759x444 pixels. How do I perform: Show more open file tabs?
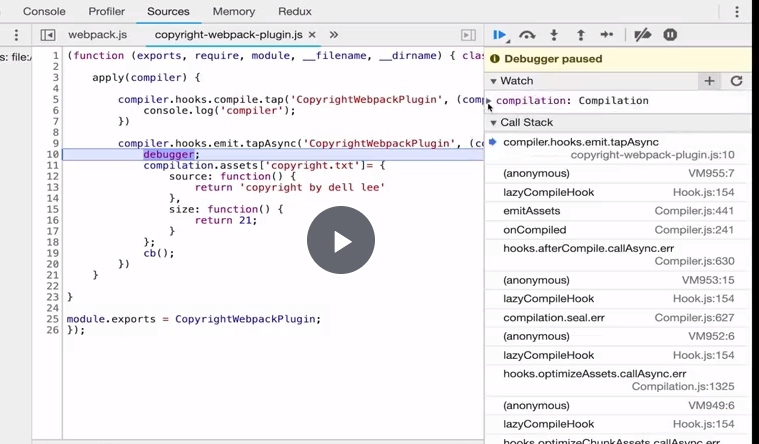click(x=334, y=35)
